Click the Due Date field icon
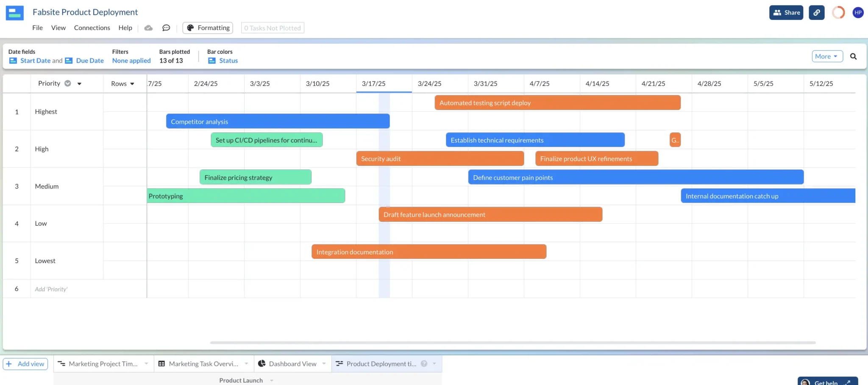The height and width of the screenshot is (385, 868). click(69, 61)
